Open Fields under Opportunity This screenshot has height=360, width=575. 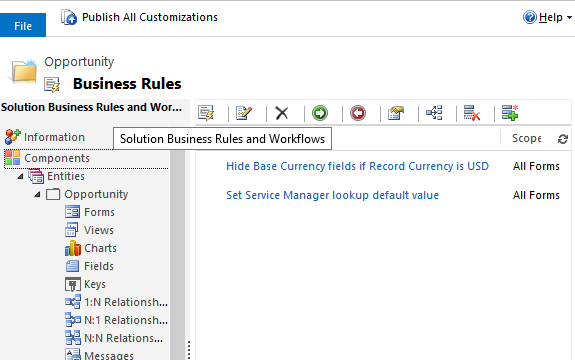point(99,266)
